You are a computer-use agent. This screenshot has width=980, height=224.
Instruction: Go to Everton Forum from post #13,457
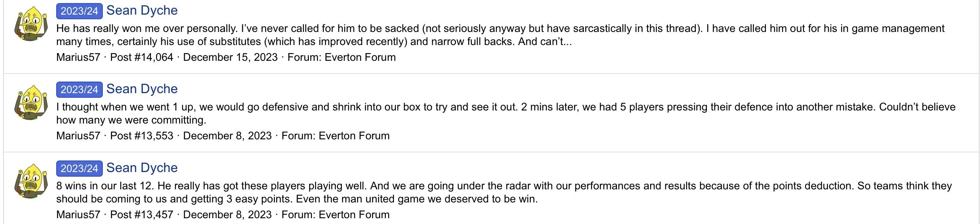click(354, 215)
